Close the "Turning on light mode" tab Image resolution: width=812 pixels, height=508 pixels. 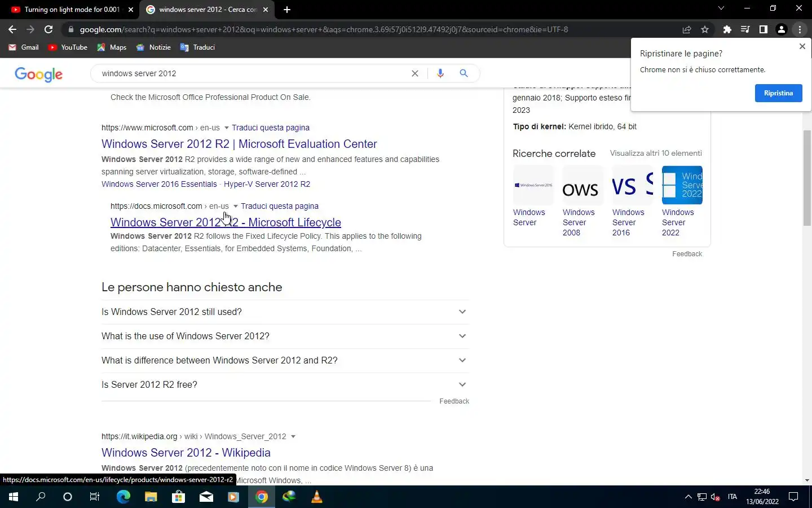[x=131, y=10]
